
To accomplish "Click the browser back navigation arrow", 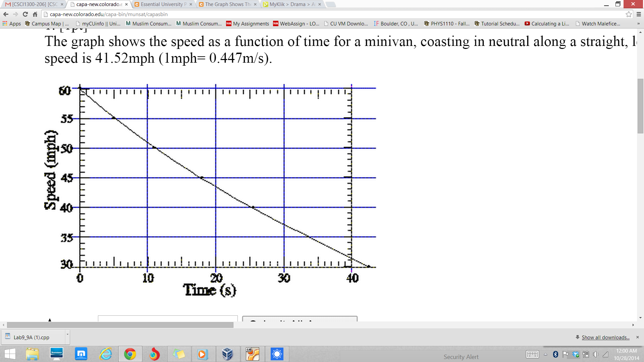I will (6, 14).
